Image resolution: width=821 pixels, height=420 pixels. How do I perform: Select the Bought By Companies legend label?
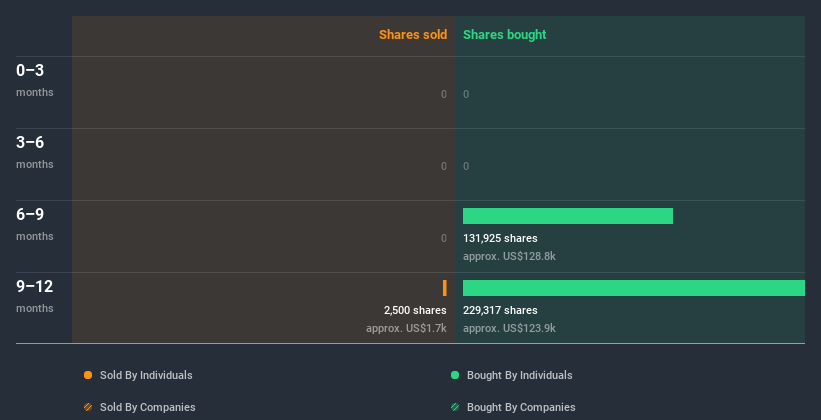[521, 407]
